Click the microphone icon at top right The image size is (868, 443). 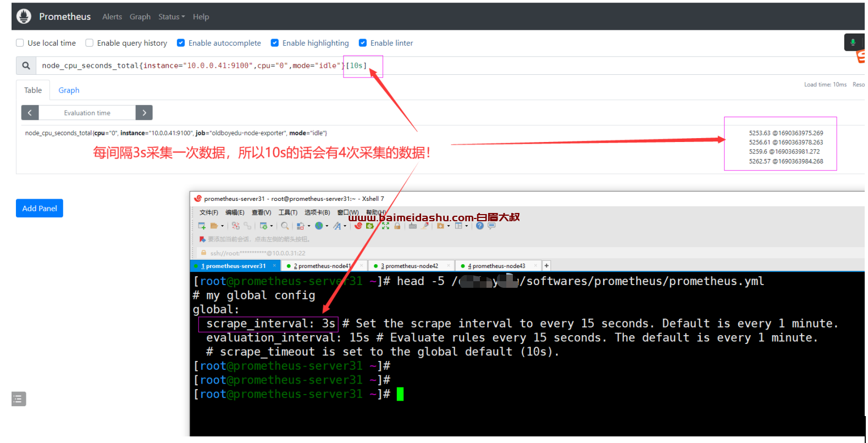click(x=853, y=42)
